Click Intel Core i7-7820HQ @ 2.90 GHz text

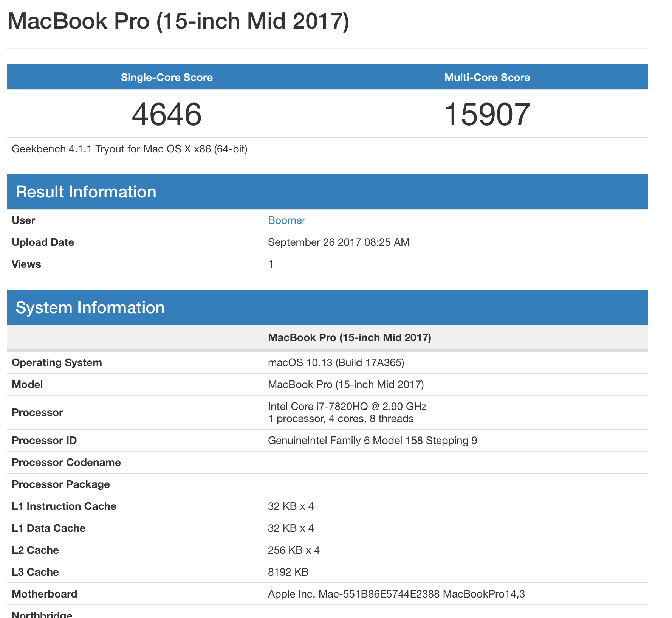[347, 406]
